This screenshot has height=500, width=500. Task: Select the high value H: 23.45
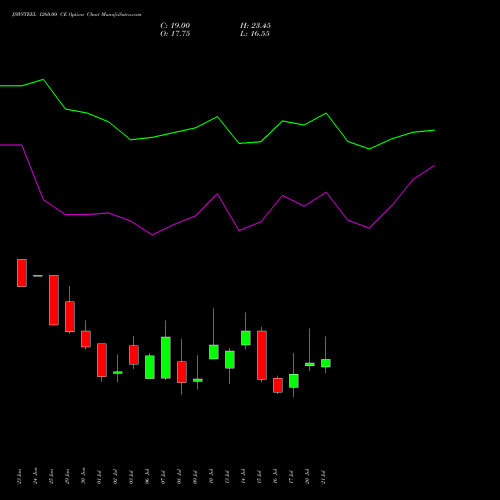(x=255, y=26)
